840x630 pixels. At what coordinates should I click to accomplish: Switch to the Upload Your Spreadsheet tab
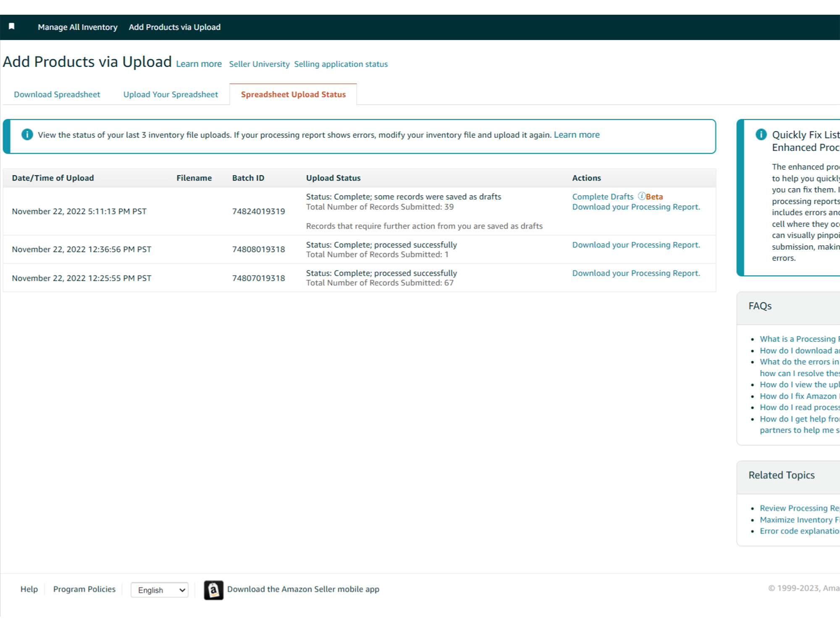coord(171,94)
